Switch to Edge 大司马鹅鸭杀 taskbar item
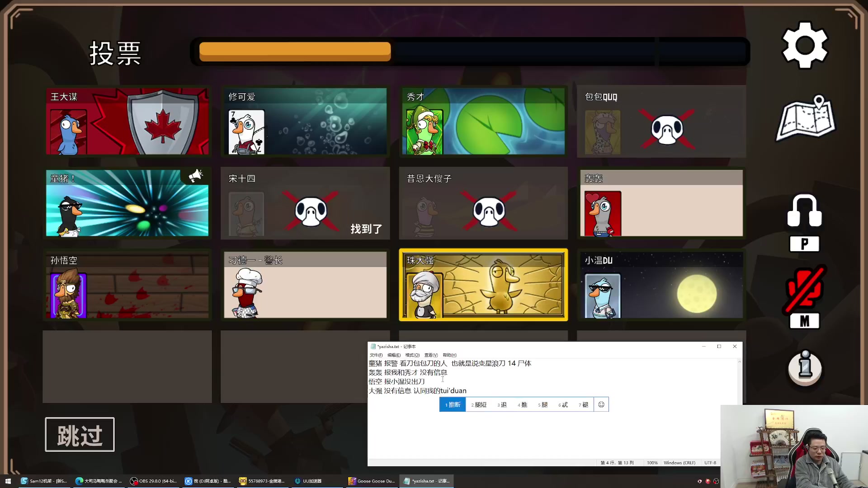This screenshot has width=868, height=488. point(99,481)
